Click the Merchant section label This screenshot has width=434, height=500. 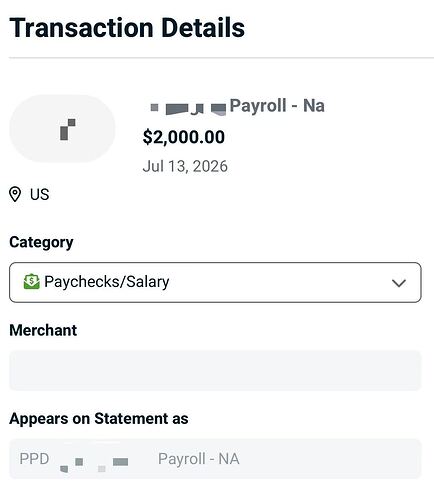click(43, 330)
